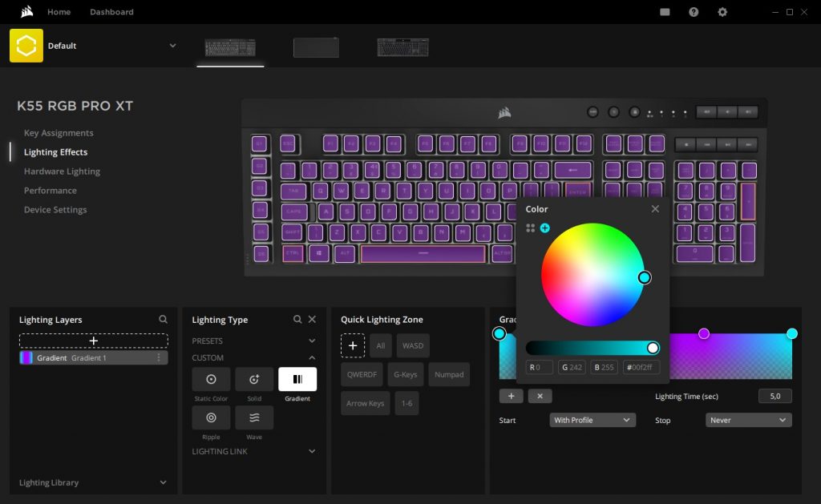Select the G-Keys lighting zone
821x504 pixels.
(406, 375)
